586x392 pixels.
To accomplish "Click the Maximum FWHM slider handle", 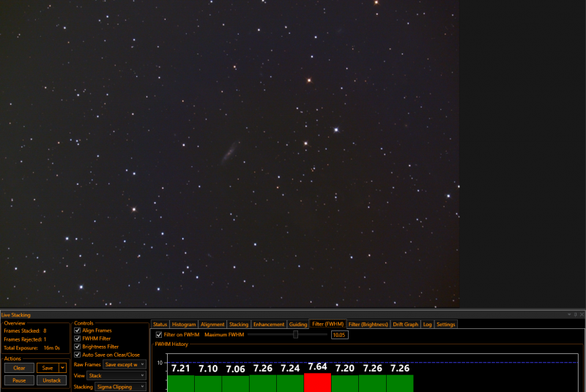I will click(296, 334).
